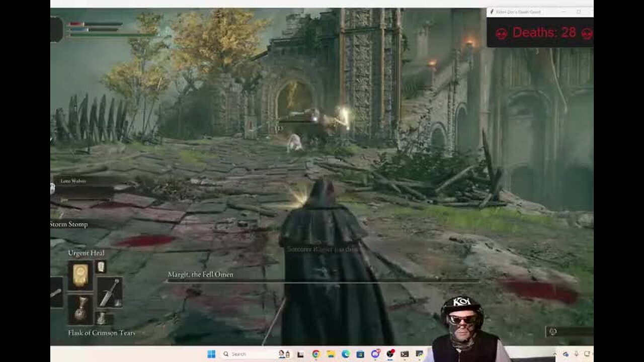
Task: Open File Explorer from the taskbar
Action: point(331,354)
